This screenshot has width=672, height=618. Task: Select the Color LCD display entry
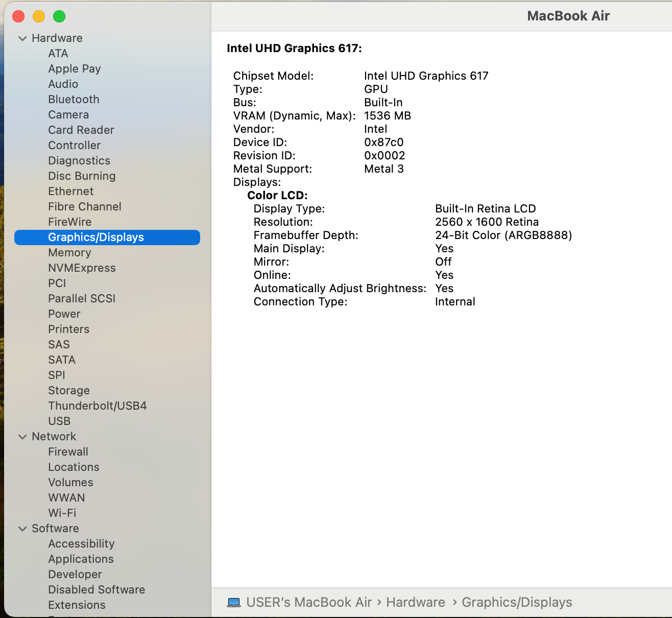[x=277, y=195]
